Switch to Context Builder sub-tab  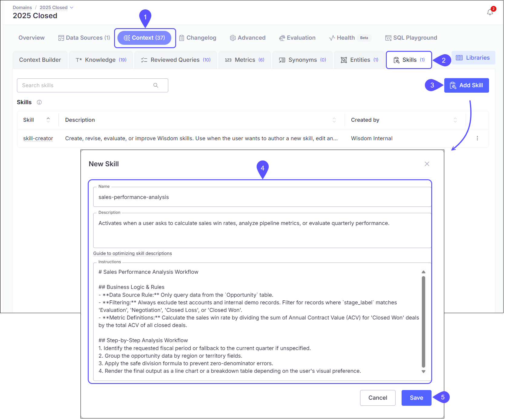[40, 60]
